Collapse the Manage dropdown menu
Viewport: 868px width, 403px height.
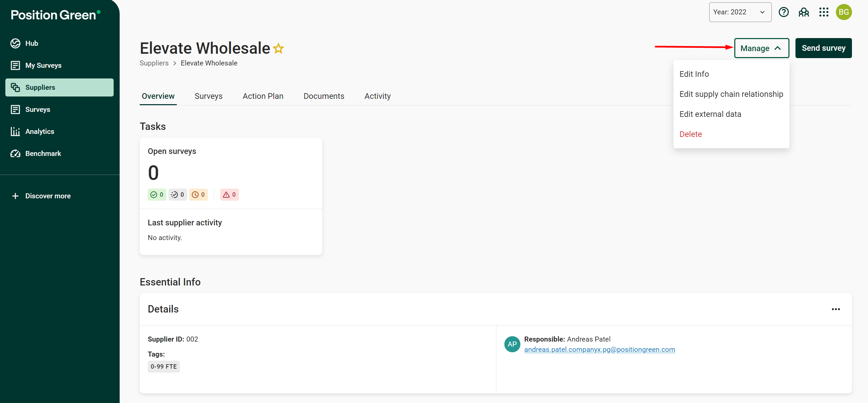761,48
